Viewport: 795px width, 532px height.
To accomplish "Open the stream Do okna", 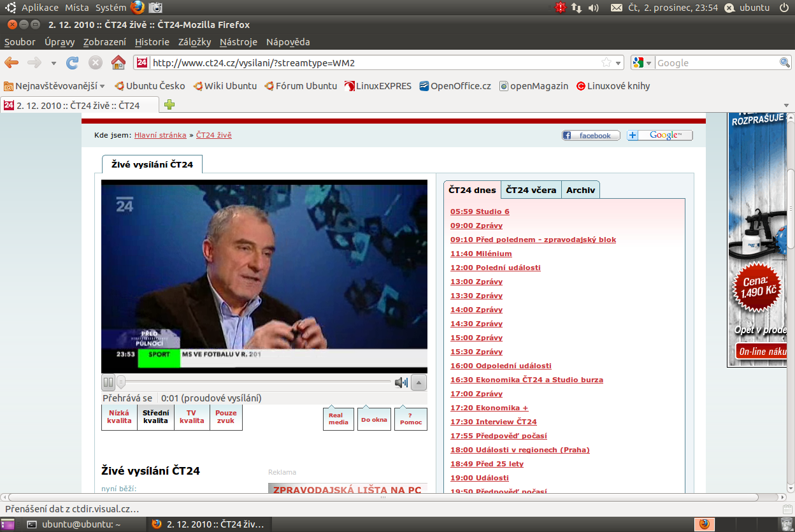I will pyautogui.click(x=374, y=419).
